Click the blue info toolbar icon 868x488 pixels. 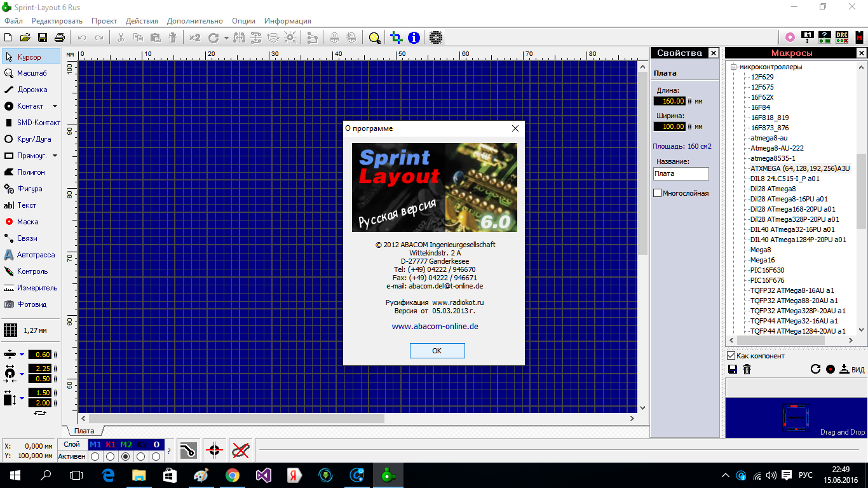pyautogui.click(x=414, y=37)
